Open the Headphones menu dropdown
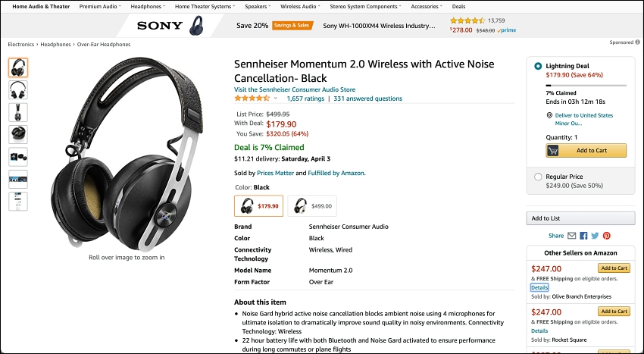Screen dimensions: 644x354 point(148,7)
